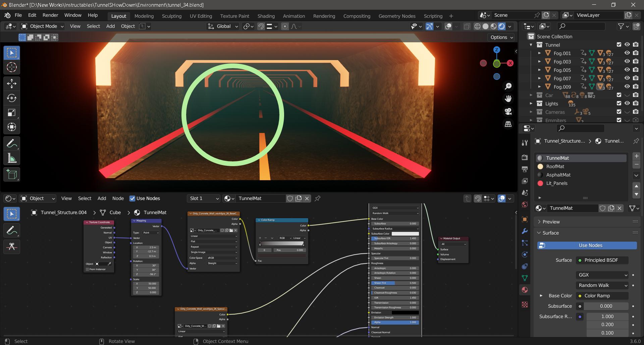Toggle Cameras collection checkbox
644x345 pixels.
619,112
